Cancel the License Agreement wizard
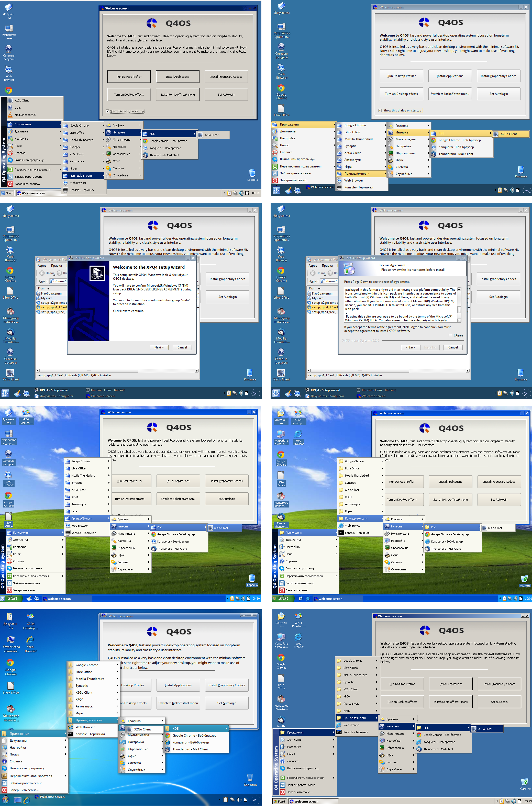The image size is (532, 812). [453, 347]
